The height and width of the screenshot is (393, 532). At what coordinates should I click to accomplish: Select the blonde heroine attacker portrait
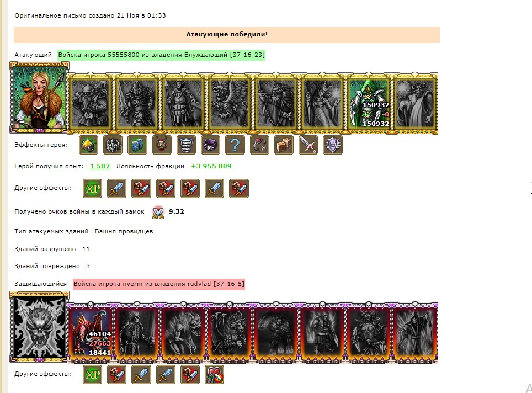[x=39, y=97]
